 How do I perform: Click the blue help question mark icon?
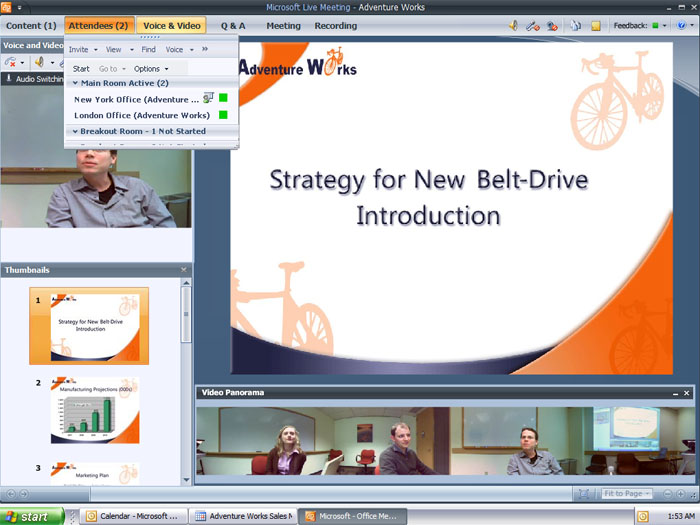coord(681,25)
